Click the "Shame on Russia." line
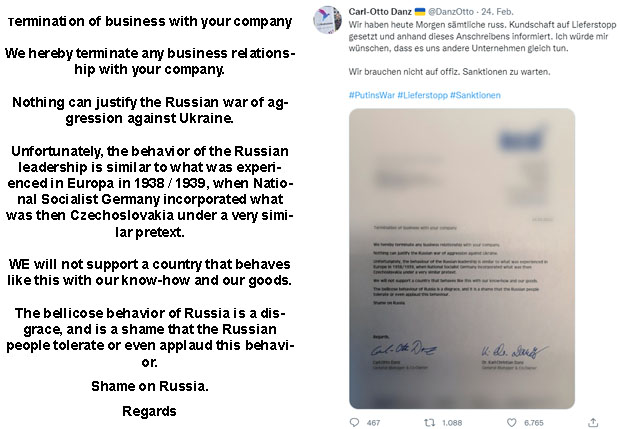The image size is (620, 429). click(x=150, y=386)
